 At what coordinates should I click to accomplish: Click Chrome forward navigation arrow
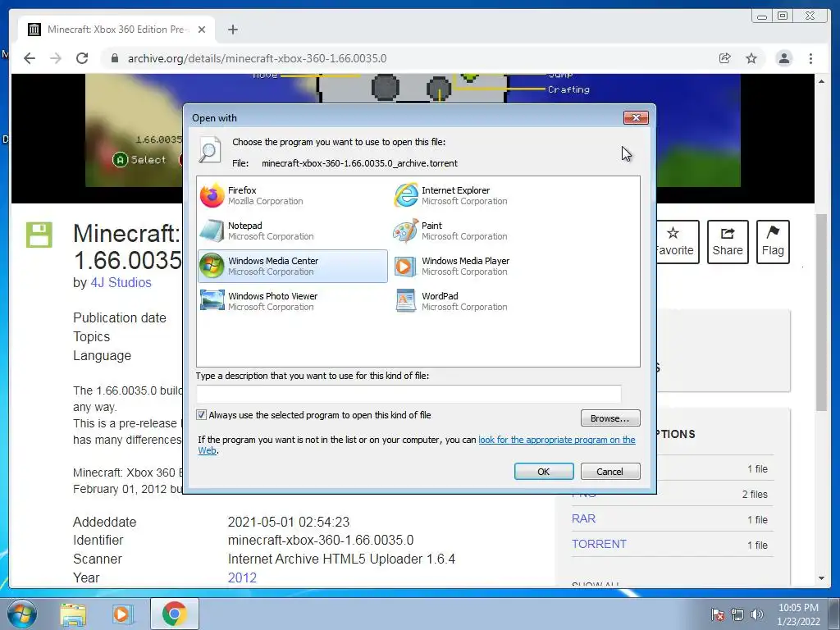[x=55, y=58]
